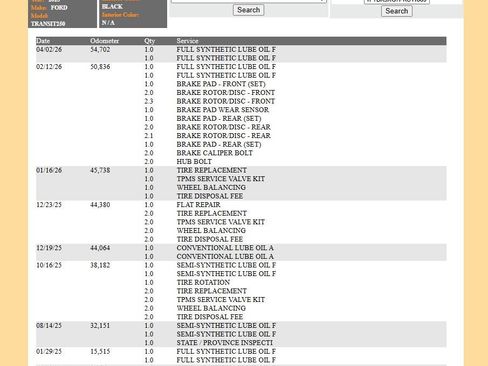Screen dimensions: 488x366
Task: Select TIRE ROTATION entry
Action: click(x=203, y=282)
